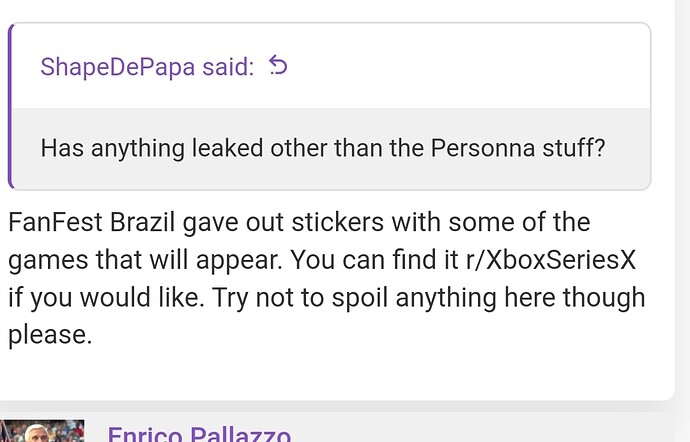The height and width of the screenshot is (442, 690).
Task: Click the word "spoil" in the reply
Action: point(360,298)
